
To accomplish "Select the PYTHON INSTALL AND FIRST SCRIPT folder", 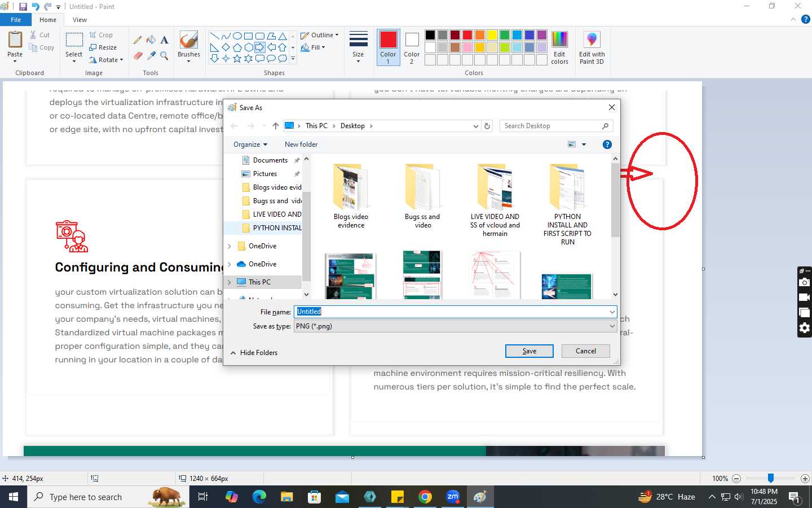I will click(x=567, y=204).
